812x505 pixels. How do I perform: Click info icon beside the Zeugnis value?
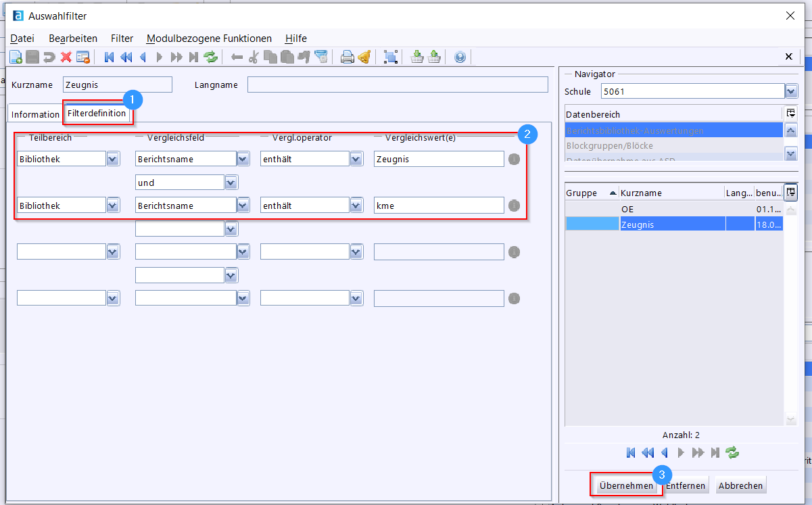(x=515, y=160)
